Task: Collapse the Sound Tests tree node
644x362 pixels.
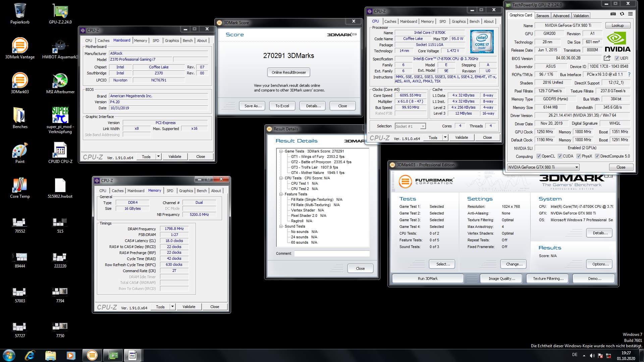Action: pos(281,226)
